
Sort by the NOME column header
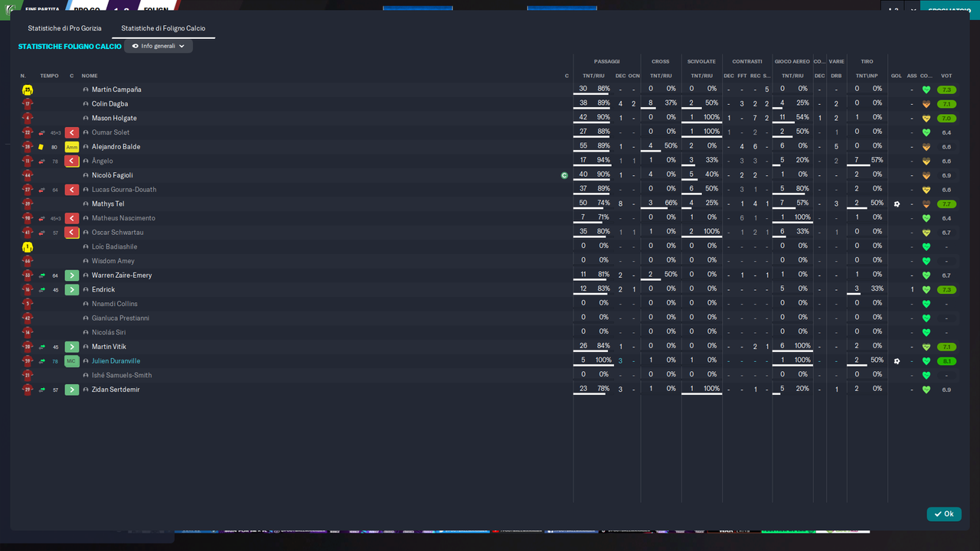[x=90, y=76]
